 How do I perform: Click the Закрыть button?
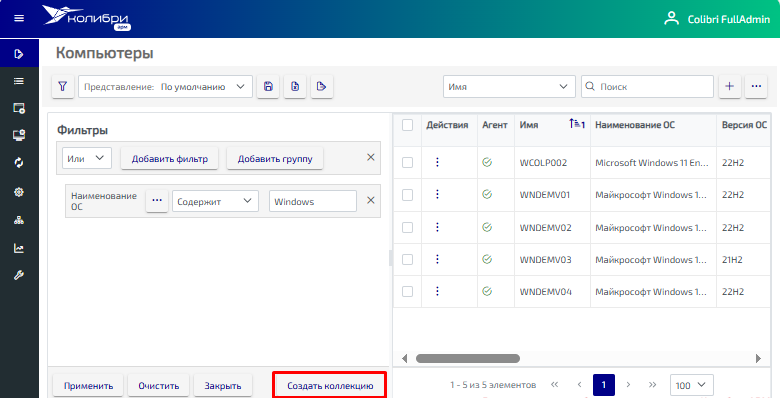(223, 386)
